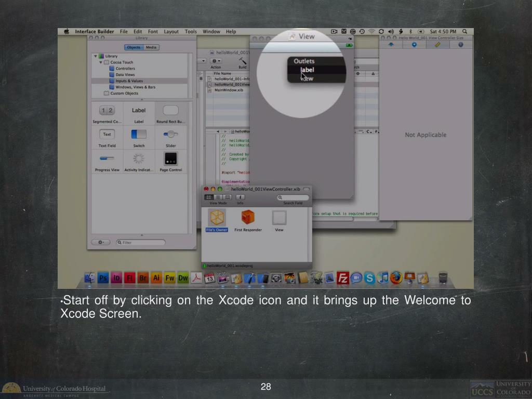Open the Help menu
The width and height of the screenshot is (532, 399).
[x=231, y=32]
